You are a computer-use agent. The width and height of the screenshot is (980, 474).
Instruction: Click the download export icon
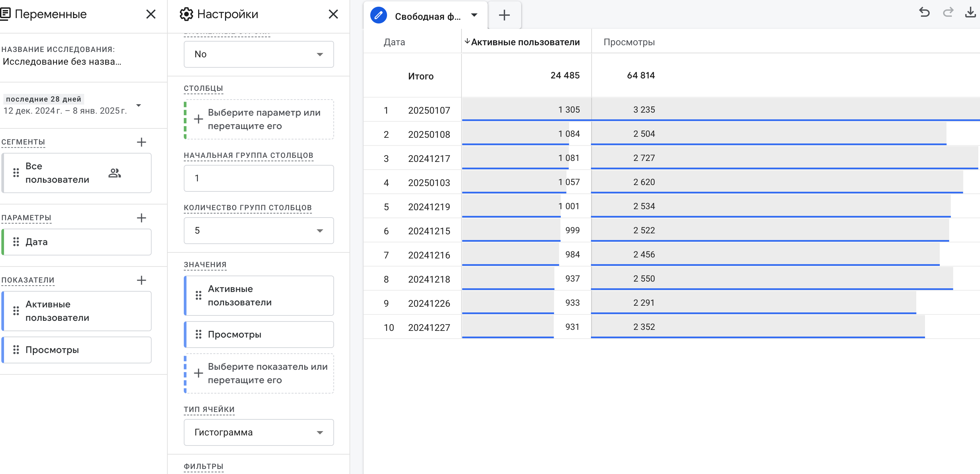tap(971, 12)
